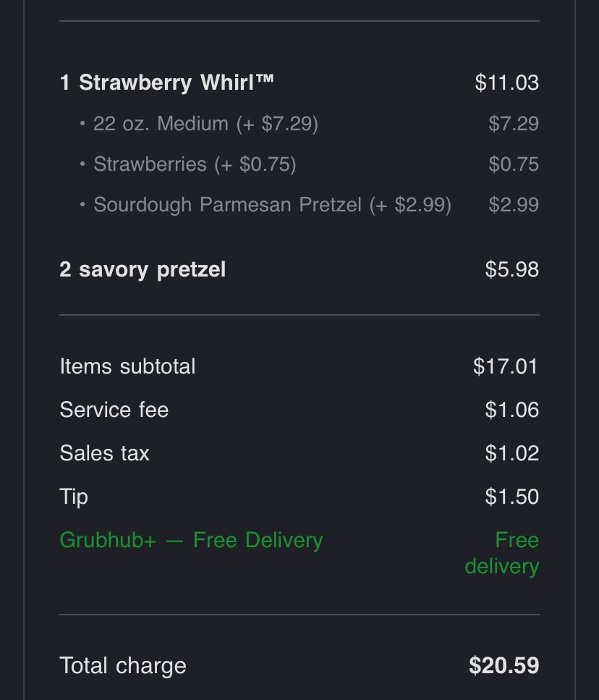599x700 pixels.
Task: Click the Strawberry Whirl item name
Action: click(167, 83)
